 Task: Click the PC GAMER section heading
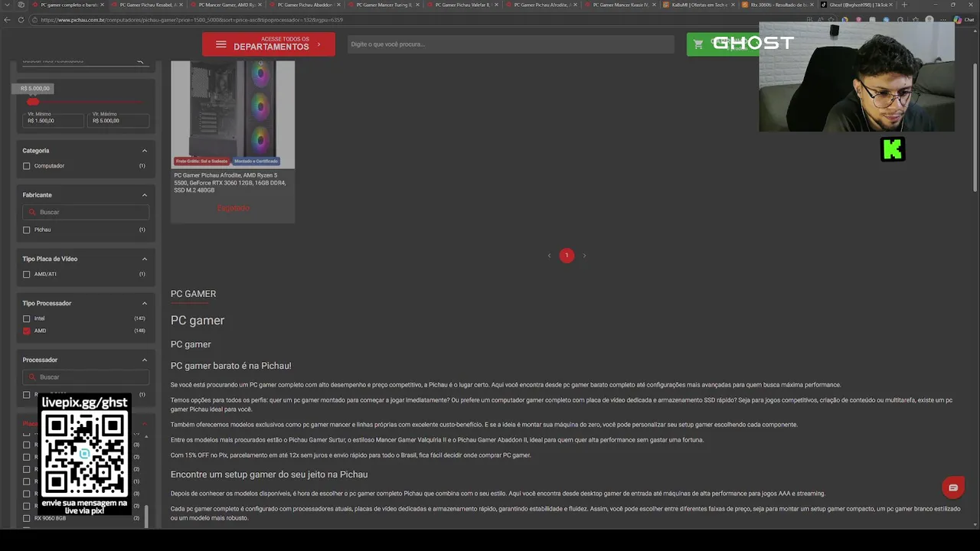click(x=193, y=294)
